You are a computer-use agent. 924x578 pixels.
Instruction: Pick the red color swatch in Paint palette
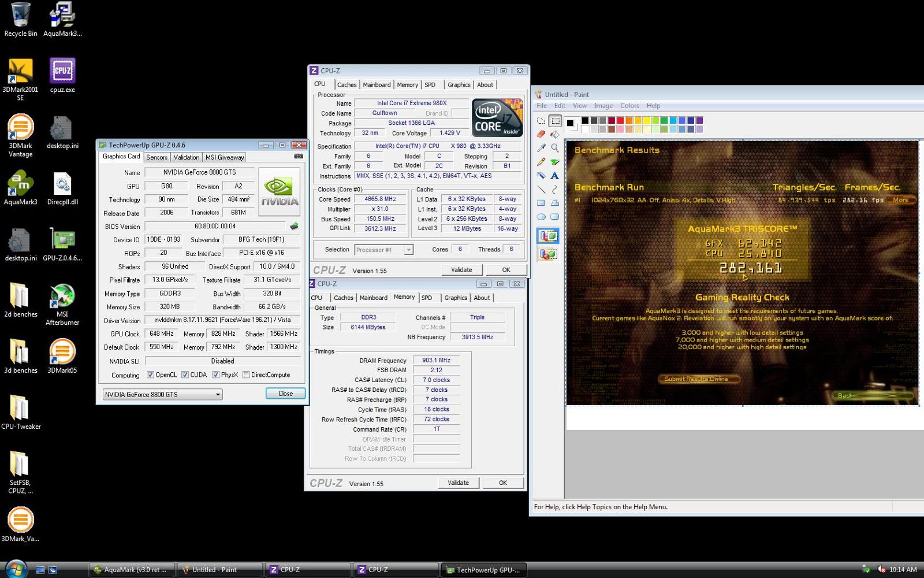pos(620,121)
